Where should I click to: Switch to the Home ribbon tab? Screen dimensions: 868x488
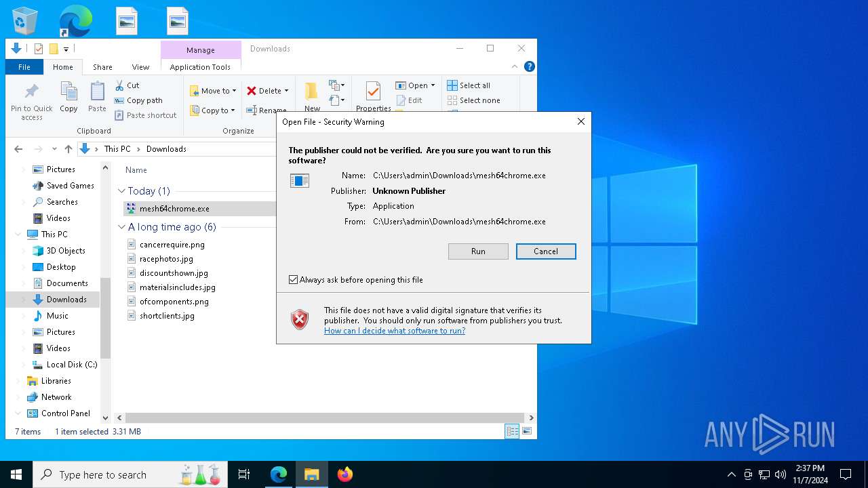63,67
